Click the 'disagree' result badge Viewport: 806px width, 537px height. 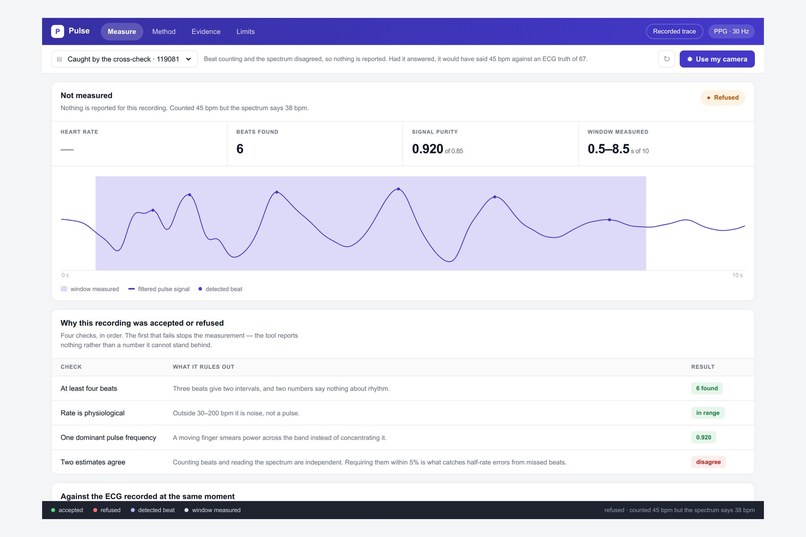point(708,462)
